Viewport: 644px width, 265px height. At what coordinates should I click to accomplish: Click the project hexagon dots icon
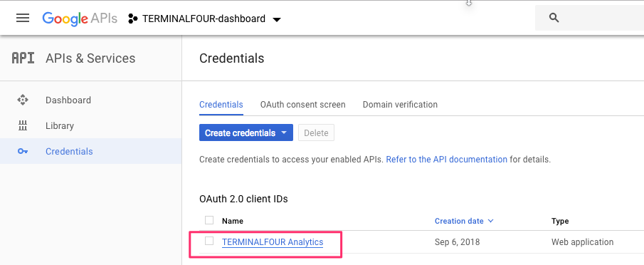pyautogui.click(x=132, y=19)
